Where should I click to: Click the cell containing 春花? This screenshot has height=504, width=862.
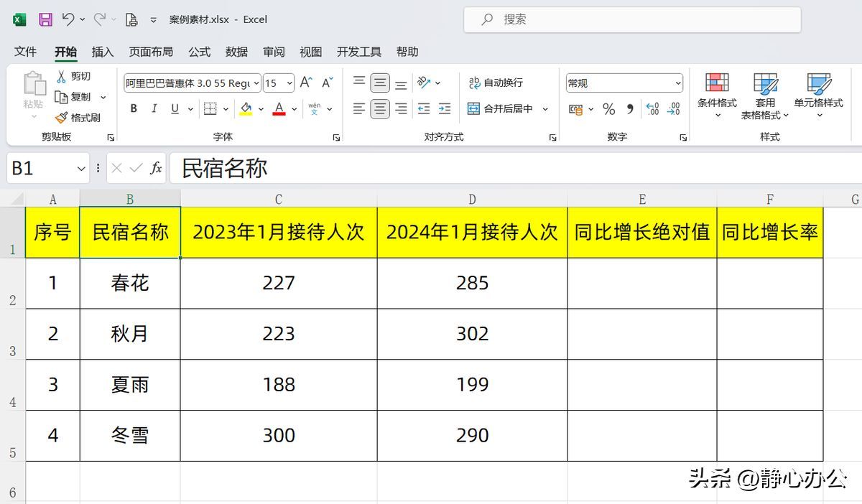coord(129,283)
